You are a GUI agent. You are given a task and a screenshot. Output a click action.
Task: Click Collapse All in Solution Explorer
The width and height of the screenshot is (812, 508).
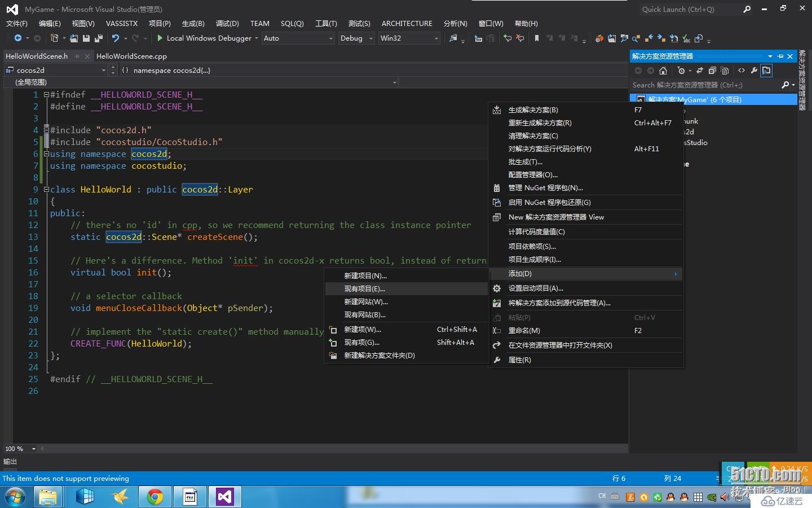(x=712, y=71)
